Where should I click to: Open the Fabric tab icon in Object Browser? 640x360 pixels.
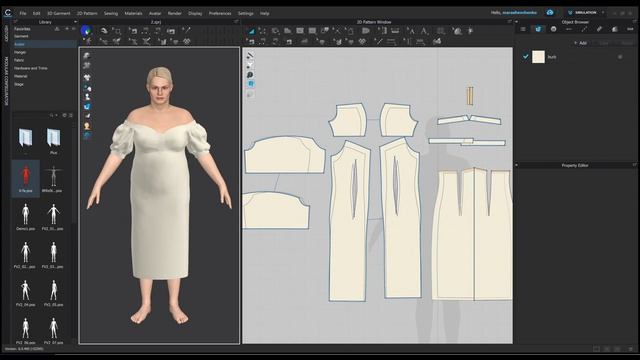(x=538, y=29)
